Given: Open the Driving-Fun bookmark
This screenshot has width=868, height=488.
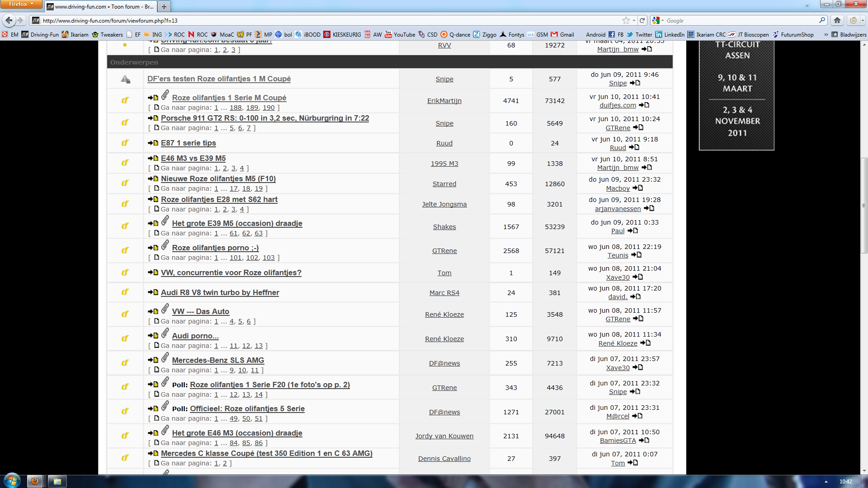Looking at the screenshot, I should click(40, 34).
